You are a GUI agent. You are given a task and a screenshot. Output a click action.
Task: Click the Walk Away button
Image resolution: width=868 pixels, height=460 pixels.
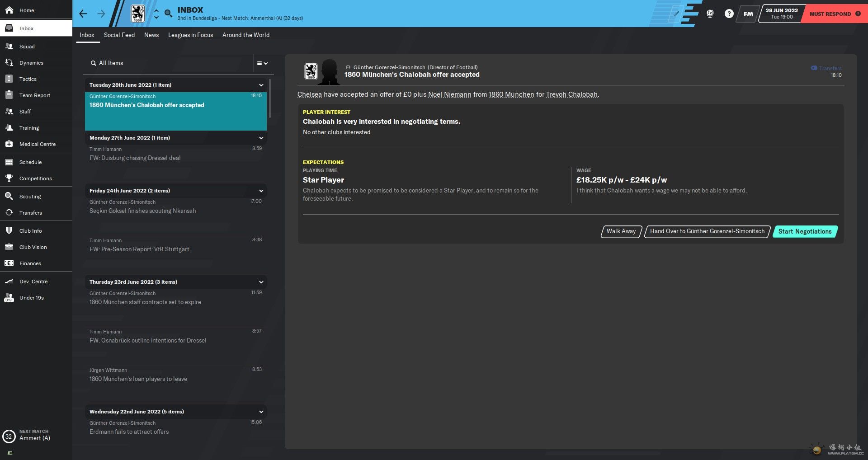pos(621,231)
